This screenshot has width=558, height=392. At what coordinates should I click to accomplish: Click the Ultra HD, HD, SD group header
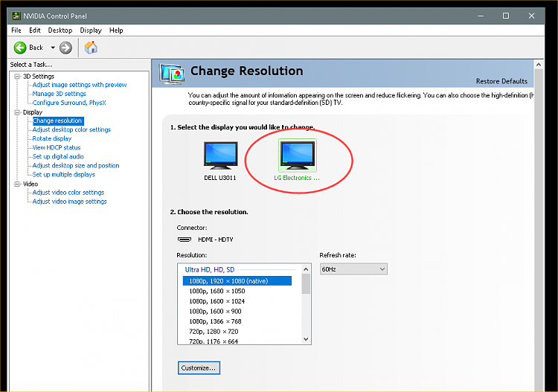point(210,269)
